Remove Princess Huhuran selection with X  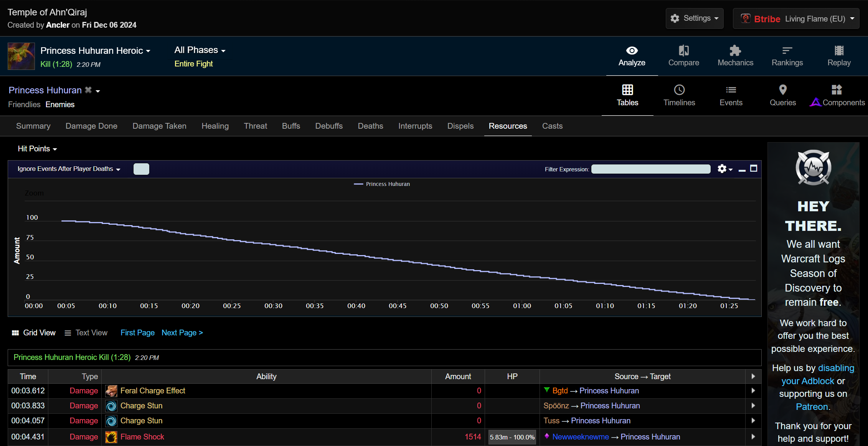[88, 90]
